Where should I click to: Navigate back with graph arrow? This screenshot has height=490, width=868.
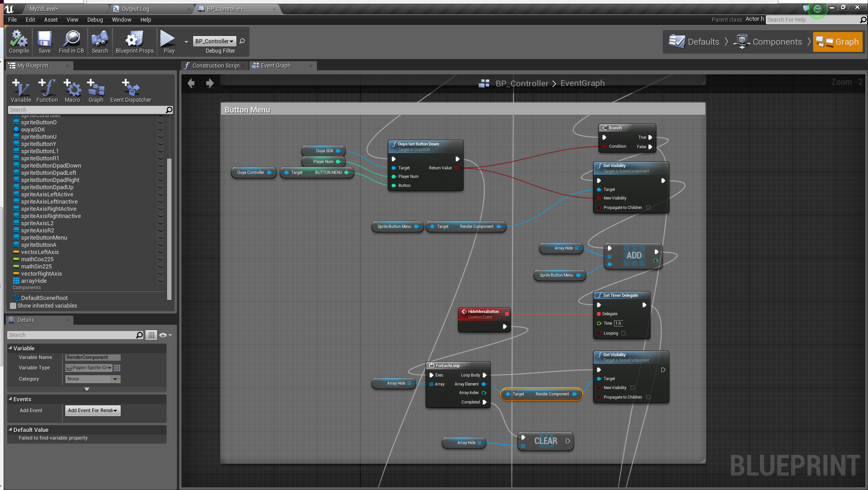(x=191, y=83)
